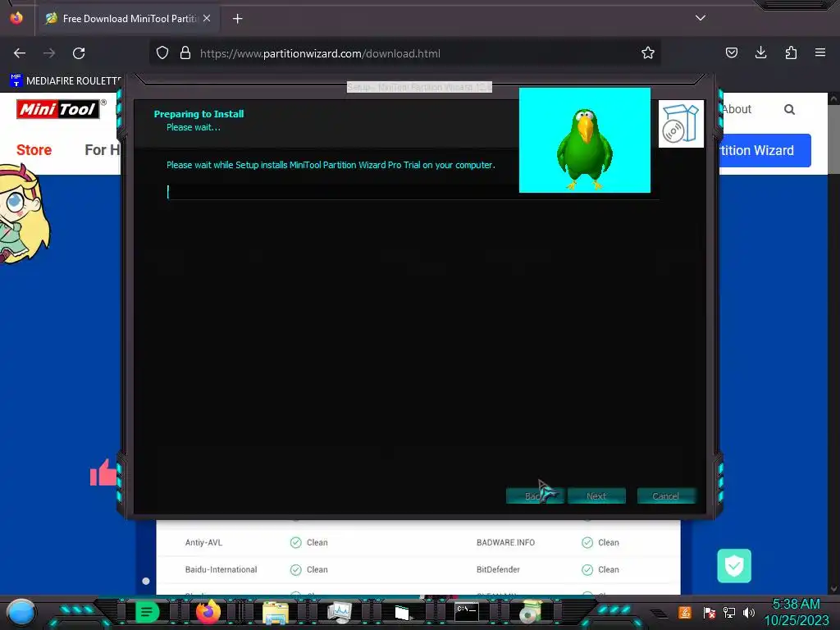Click the BitDefender scan result label
This screenshot has width=840, height=630.
498,569
